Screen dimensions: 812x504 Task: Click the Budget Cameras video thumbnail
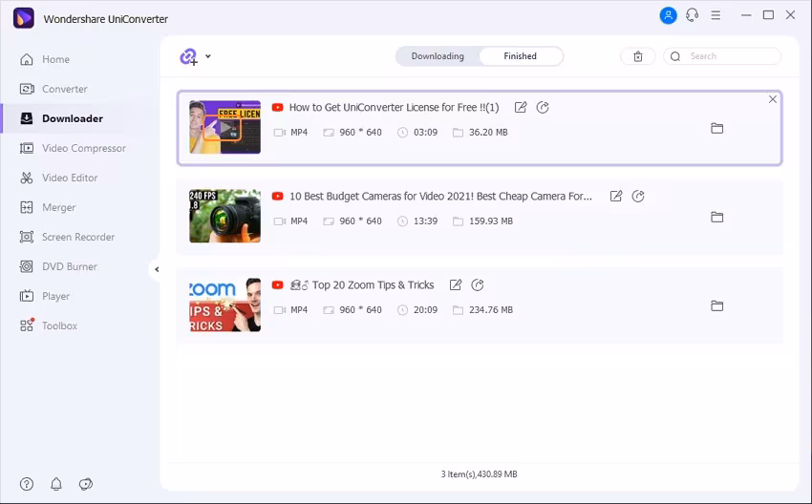click(x=224, y=217)
